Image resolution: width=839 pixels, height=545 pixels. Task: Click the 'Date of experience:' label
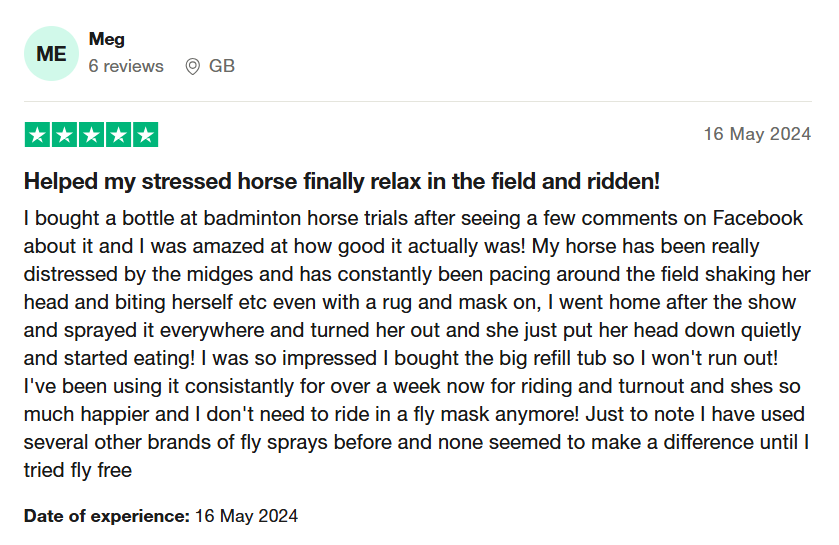click(107, 516)
